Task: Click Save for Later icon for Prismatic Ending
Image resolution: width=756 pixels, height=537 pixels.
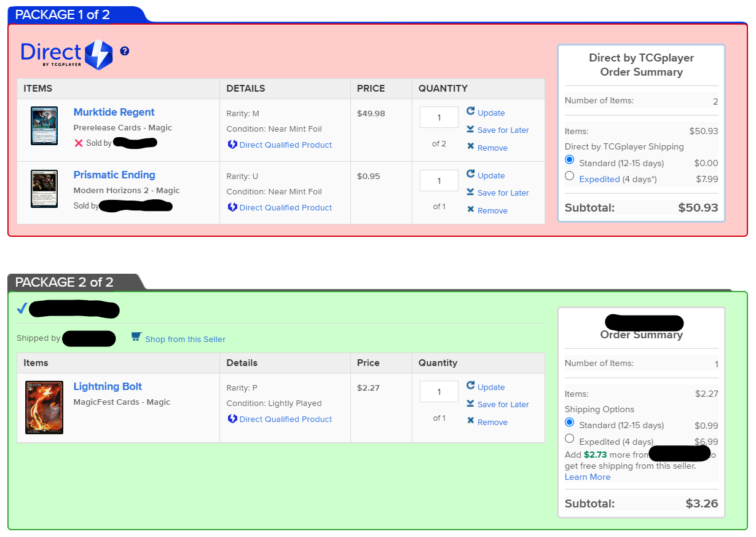Action: [470, 192]
